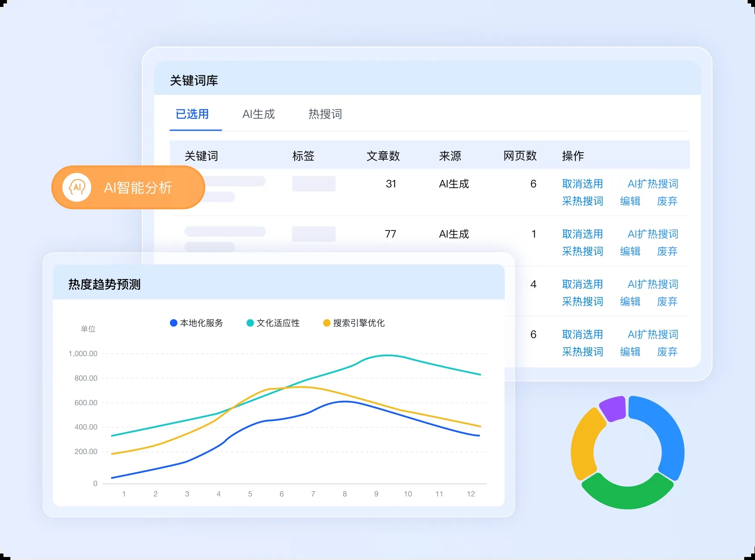Click AI扩热搜词 in the first row
Viewport: 755px width, 560px height.
(x=652, y=184)
